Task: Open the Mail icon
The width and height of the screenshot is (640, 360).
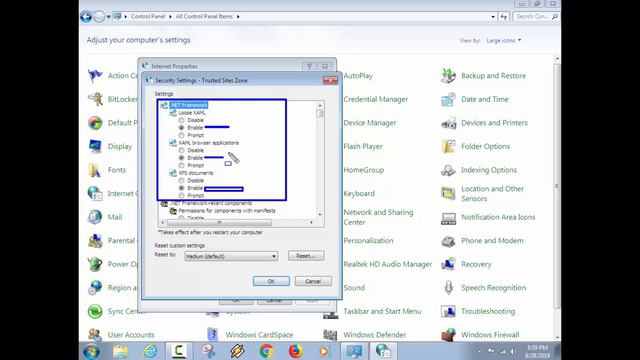Action: (x=95, y=217)
